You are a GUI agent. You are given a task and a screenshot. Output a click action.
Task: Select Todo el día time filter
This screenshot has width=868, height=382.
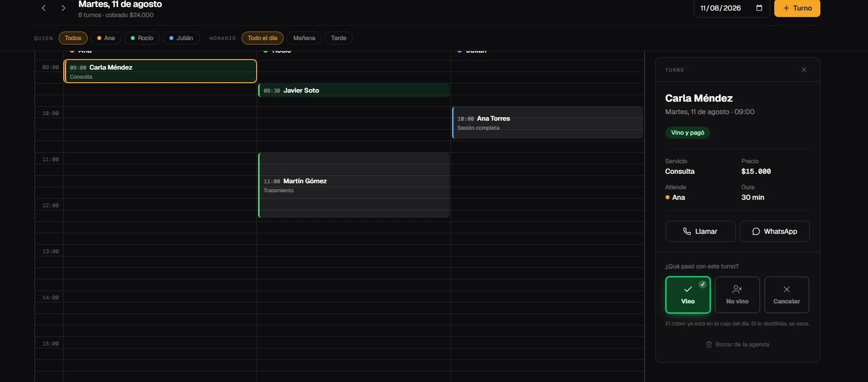[x=263, y=38]
